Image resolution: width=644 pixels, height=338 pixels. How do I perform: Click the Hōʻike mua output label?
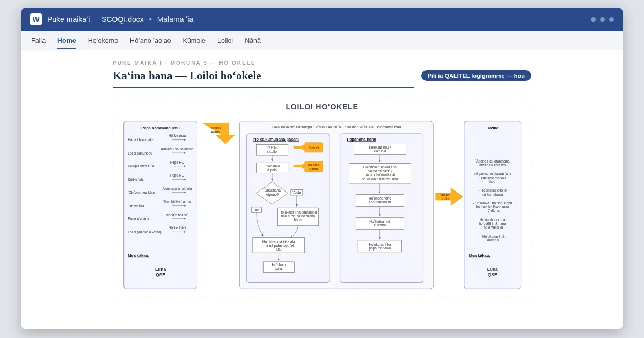(x=177, y=136)
